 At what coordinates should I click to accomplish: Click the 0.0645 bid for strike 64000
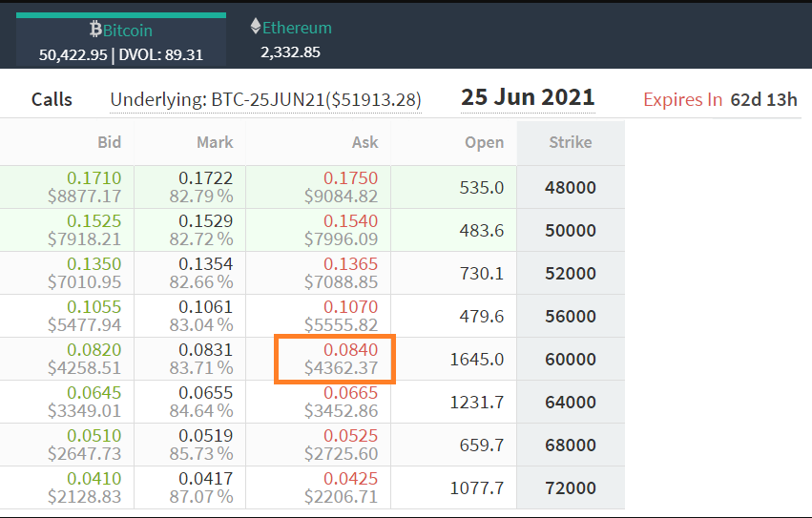click(x=94, y=393)
